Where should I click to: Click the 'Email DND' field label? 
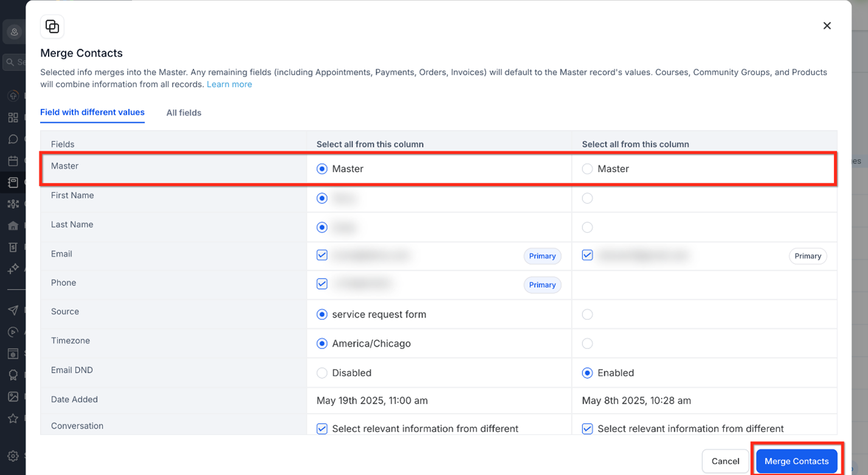(x=72, y=370)
